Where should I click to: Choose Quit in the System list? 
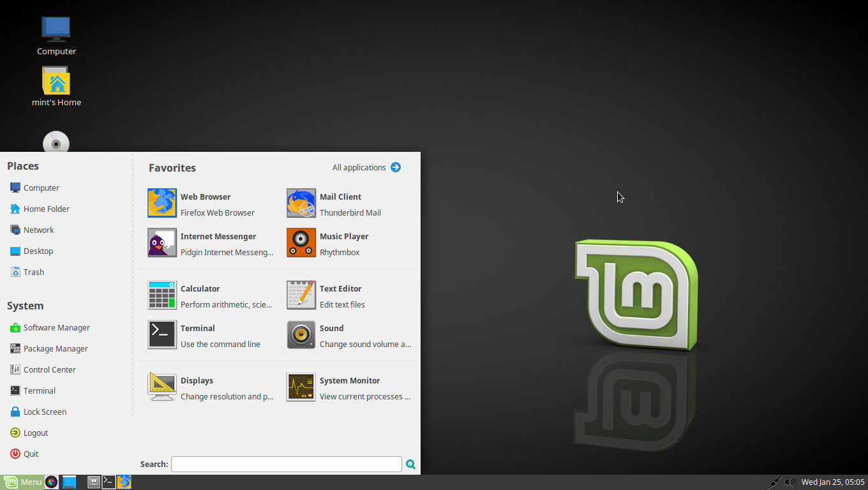[x=24, y=454]
